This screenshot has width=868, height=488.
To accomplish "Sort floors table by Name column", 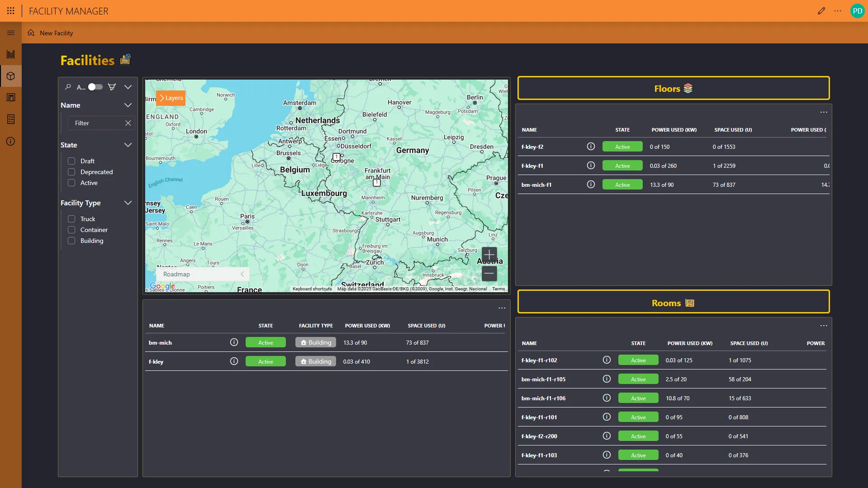I will (529, 130).
